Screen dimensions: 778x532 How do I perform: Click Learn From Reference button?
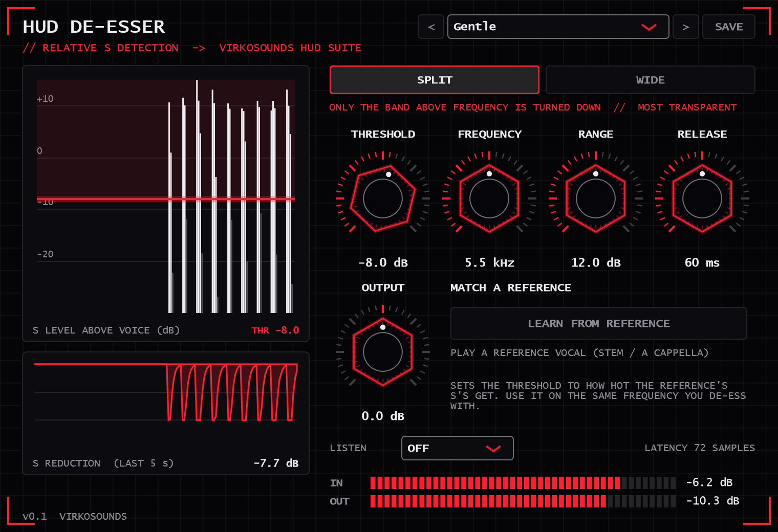[599, 323]
